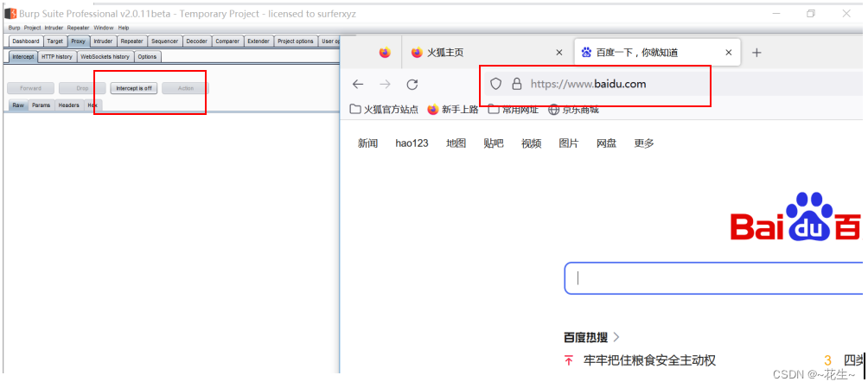
Task: Switch to the Comparer tab
Action: point(227,41)
